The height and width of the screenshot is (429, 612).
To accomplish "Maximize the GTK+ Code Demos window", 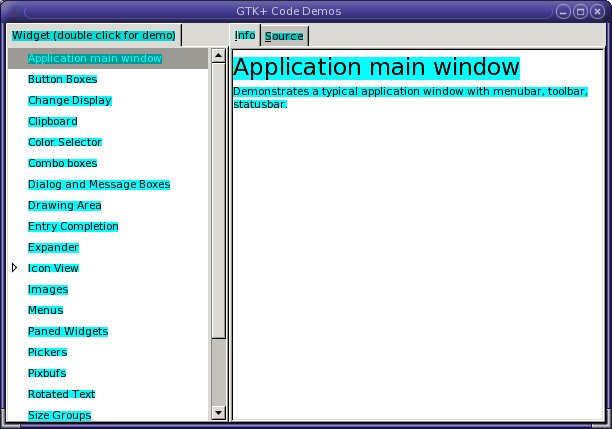I will pyautogui.click(x=580, y=12).
